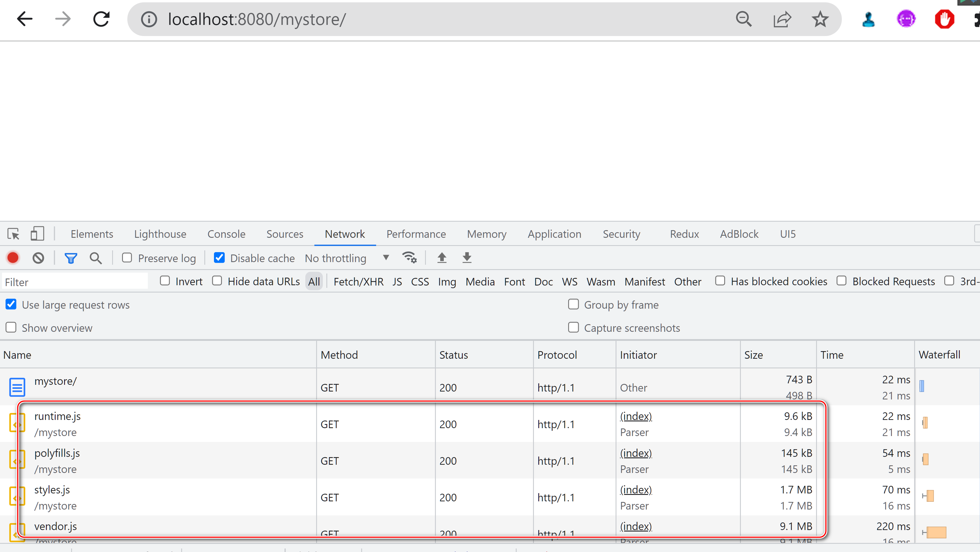Click the red record network log button
The height and width of the screenshot is (552, 980).
click(13, 258)
